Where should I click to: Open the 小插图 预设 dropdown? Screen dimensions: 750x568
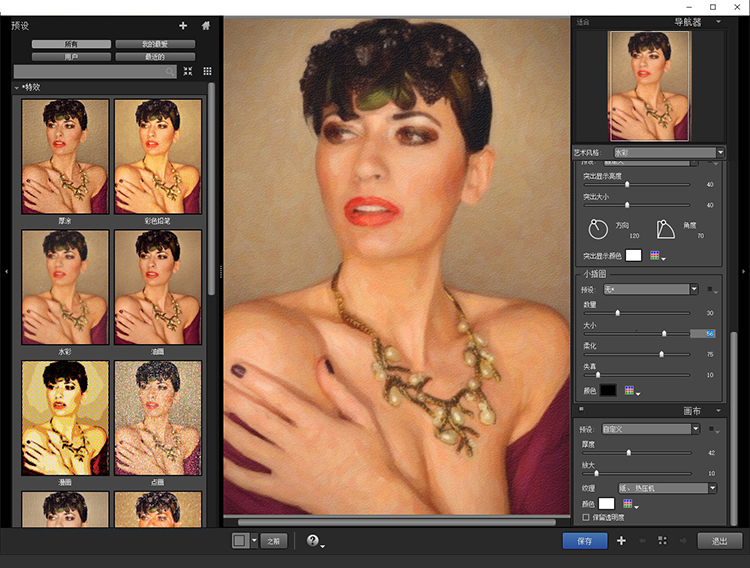click(x=651, y=289)
